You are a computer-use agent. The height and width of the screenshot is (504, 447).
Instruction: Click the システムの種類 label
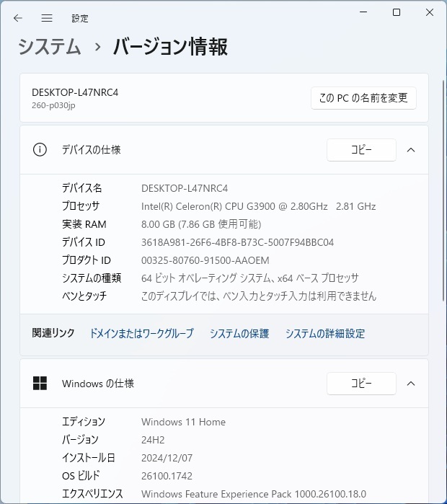(92, 278)
